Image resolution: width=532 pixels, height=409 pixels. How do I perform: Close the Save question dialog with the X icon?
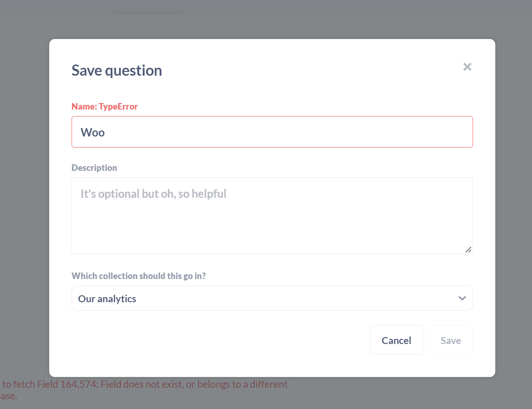point(467,67)
